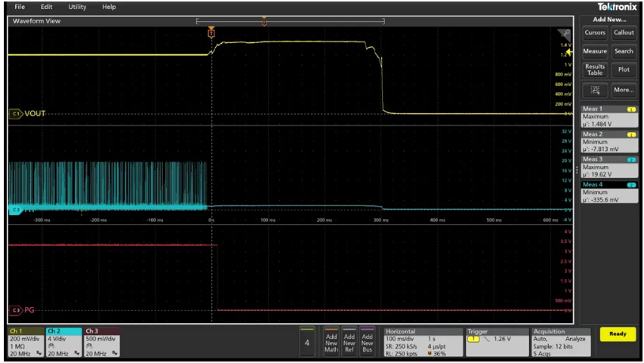This screenshot has width=644, height=363.
Task: Toggle the Ch 3 channel badge
Action: click(101, 342)
